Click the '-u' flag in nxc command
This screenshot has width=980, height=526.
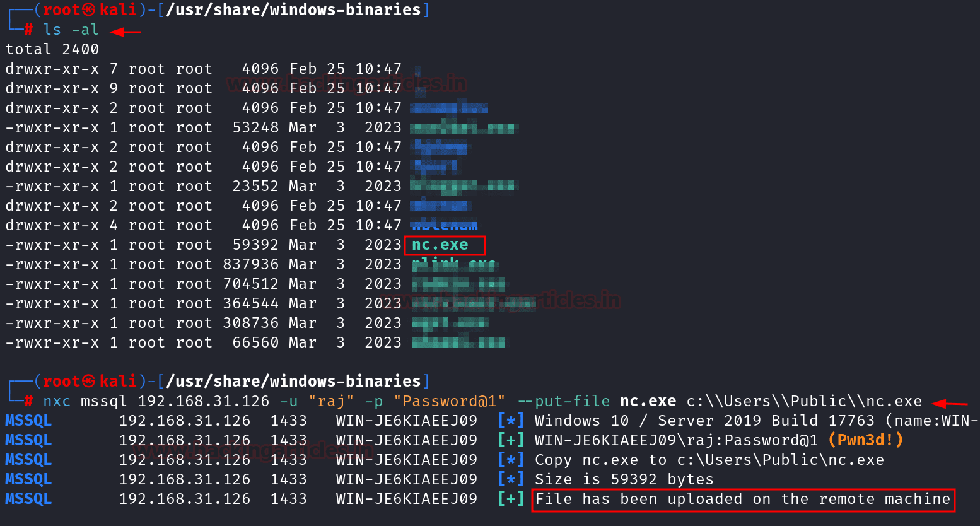coord(288,401)
